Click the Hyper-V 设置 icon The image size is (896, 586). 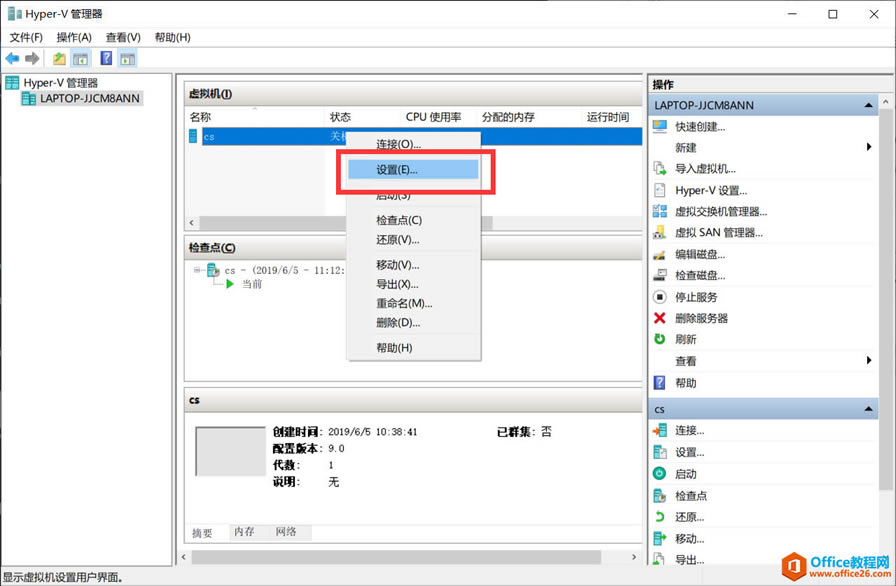pos(659,190)
